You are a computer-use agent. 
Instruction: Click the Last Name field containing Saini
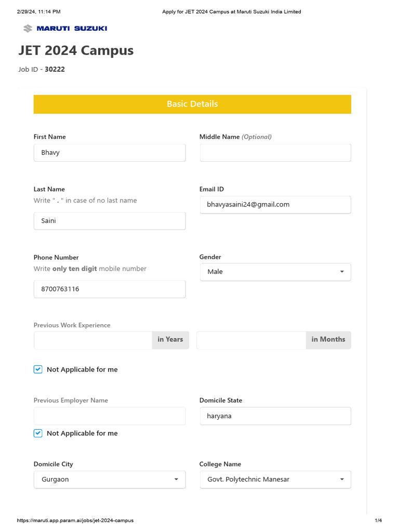point(110,221)
